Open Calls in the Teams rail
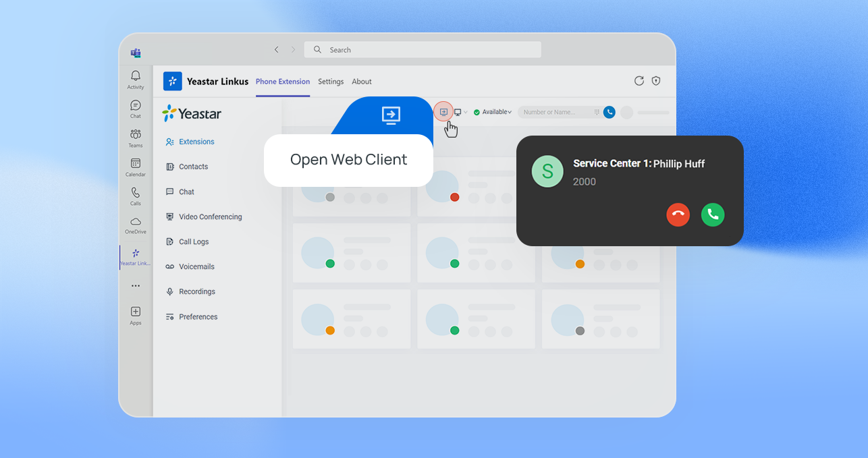Image resolution: width=868 pixels, height=458 pixels. point(136,196)
